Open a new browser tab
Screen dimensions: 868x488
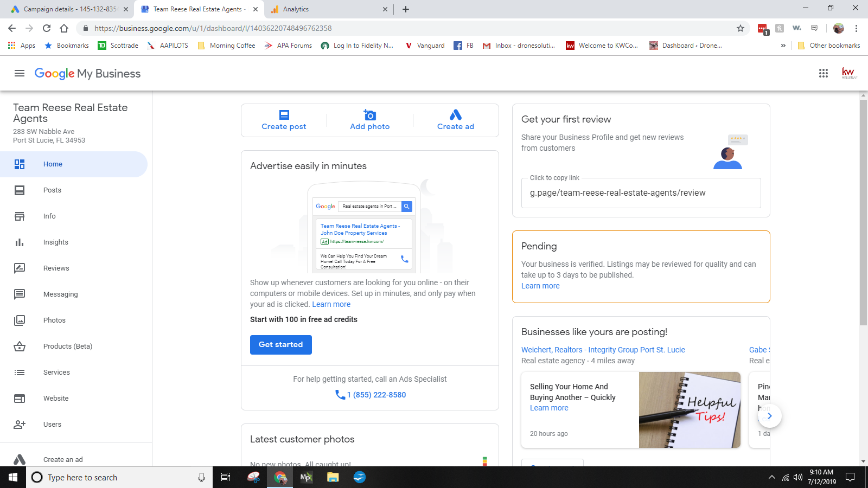(406, 9)
